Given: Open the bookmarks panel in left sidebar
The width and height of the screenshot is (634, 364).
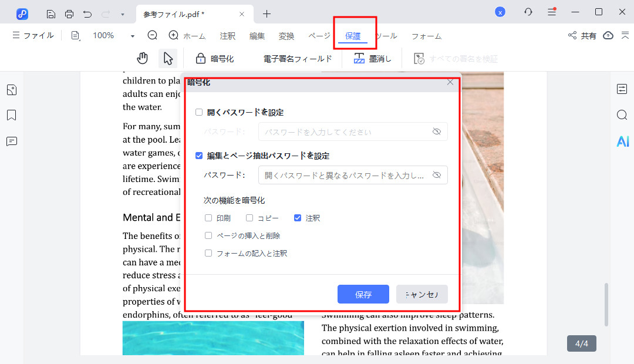Looking at the screenshot, I should [11, 115].
